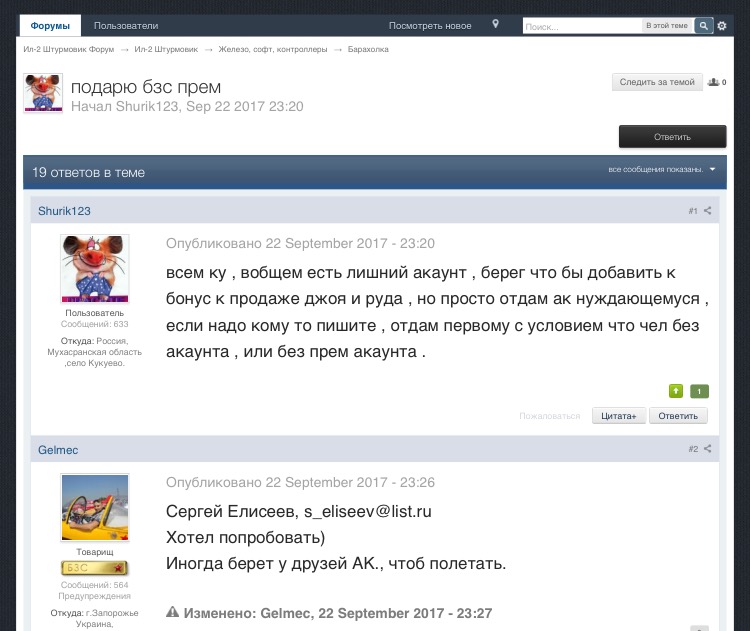This screenshot has height=631, width=750.
Task: Click Следить за темой button
Action: click(x=657, y=82)
